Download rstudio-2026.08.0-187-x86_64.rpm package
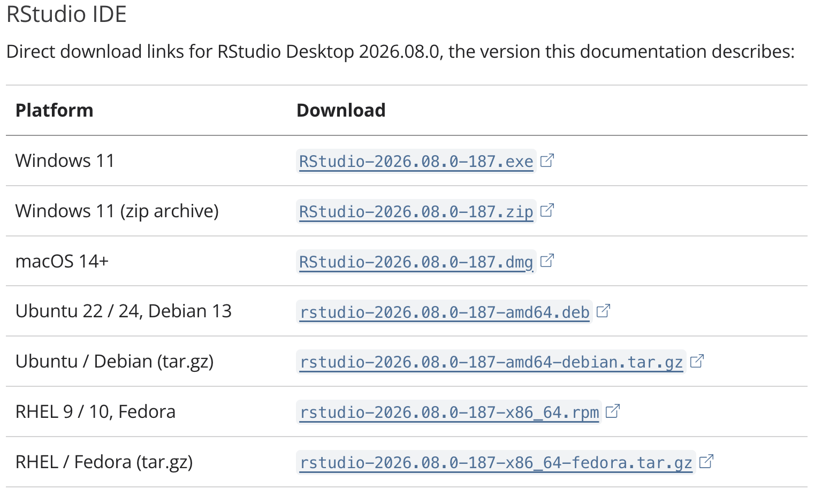Image resolution: width=822 pixels, height=504 pixels. point(450,413)
